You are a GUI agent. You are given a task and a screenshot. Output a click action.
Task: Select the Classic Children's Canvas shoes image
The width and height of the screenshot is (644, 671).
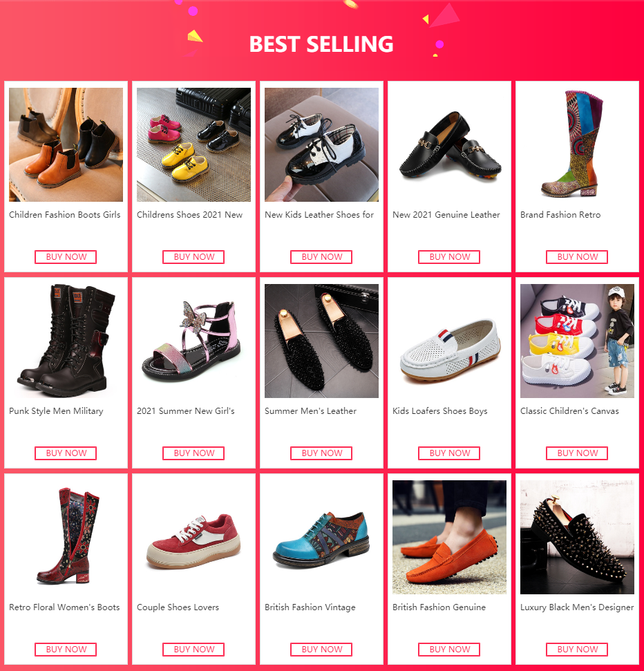577,341
